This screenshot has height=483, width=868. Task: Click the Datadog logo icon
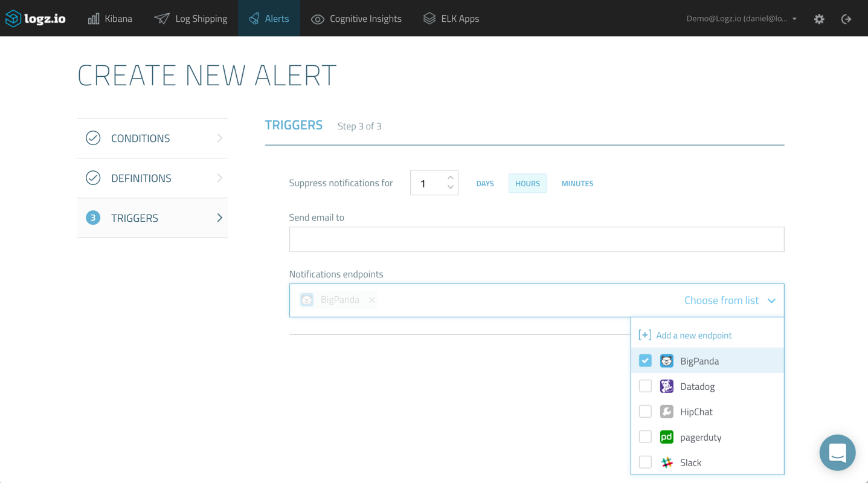[x=666, y=386]
